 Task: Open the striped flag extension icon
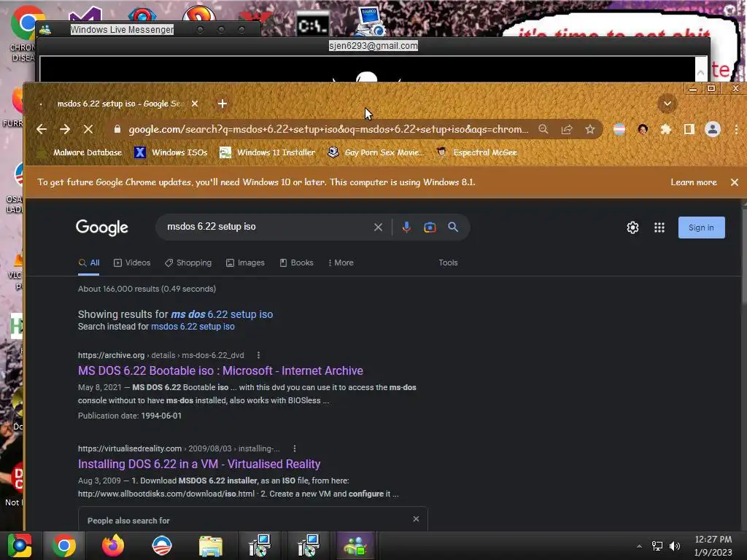coord(619,129)
